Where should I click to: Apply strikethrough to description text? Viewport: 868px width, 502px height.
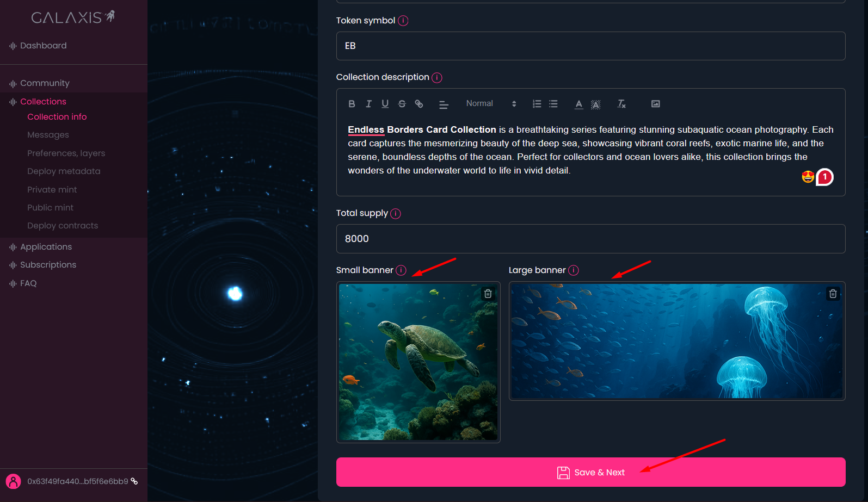pos(402,104)
